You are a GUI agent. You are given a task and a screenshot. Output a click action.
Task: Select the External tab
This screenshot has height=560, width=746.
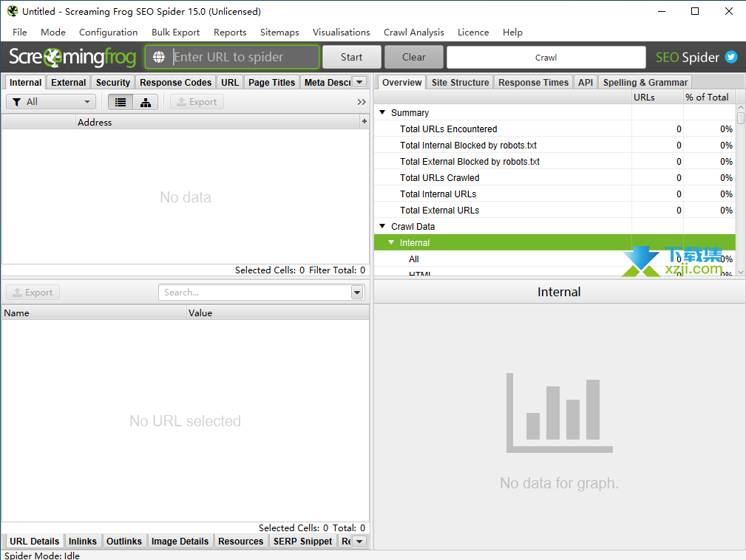(x=69, y=82)
